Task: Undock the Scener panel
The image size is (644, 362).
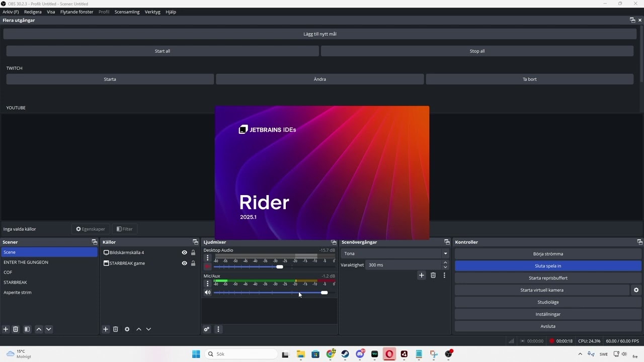Action: tap(94, 242)
